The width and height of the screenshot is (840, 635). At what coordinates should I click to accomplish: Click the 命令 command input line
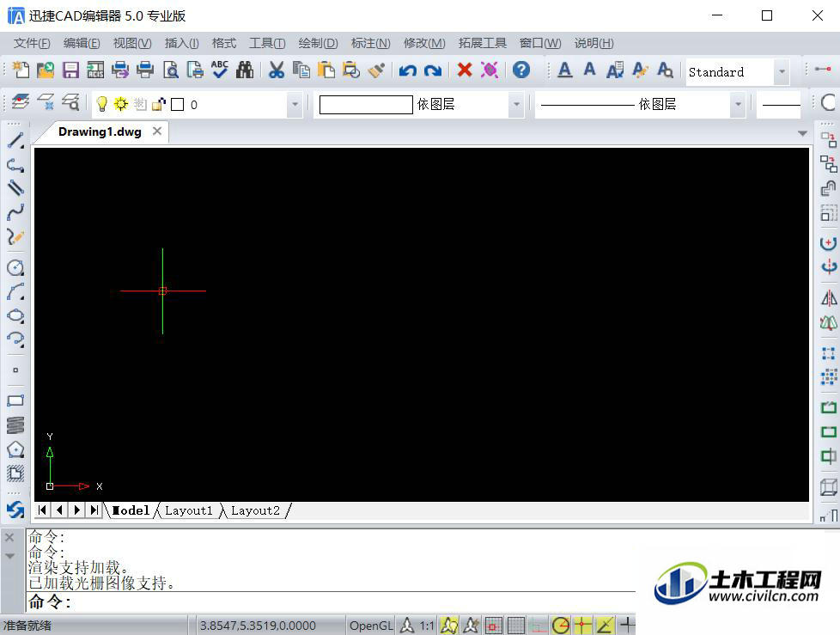pos(331,602)
